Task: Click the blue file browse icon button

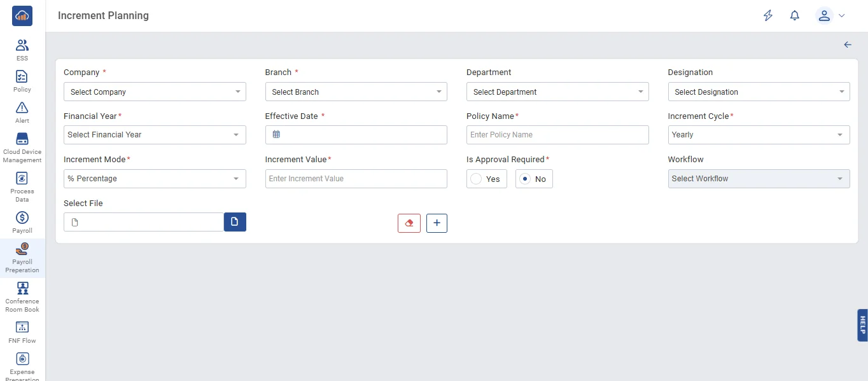Action: coord(235,222)
